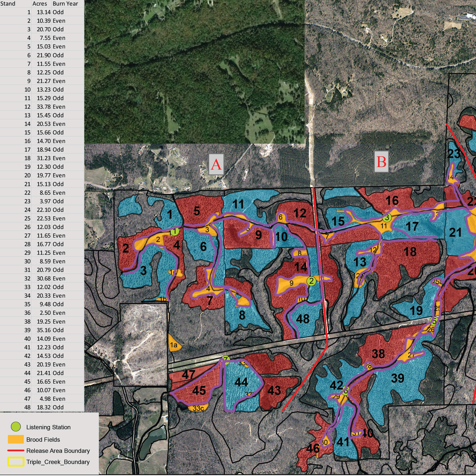Click the orange Brood Fields legend swatch

[x=16, y=439]
